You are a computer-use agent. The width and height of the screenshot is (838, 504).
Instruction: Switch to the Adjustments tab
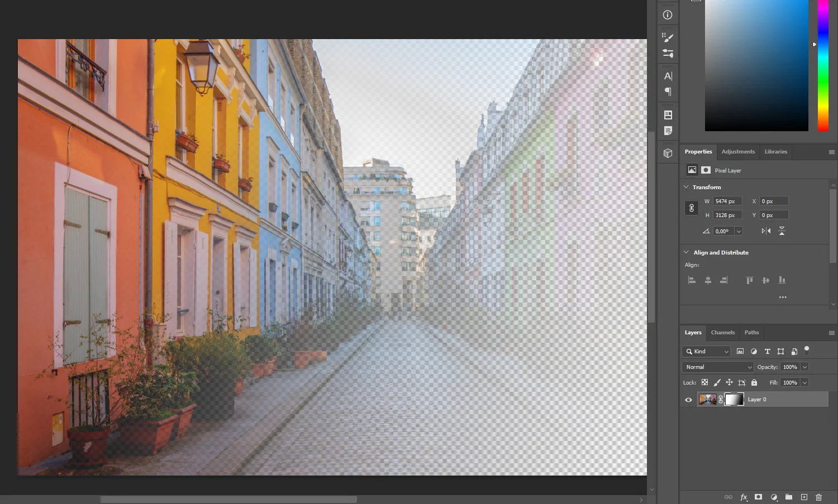point(737,151)
